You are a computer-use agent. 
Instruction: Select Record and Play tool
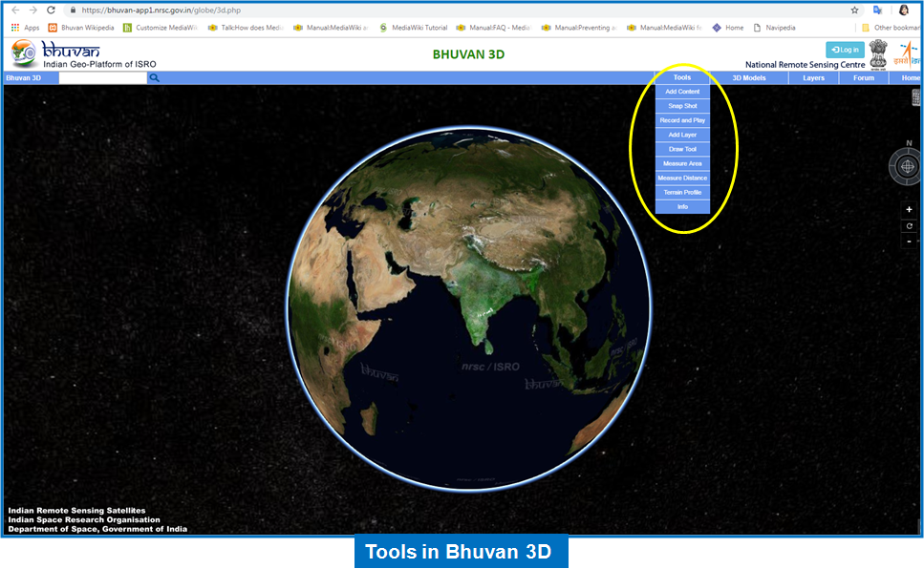[x=682, y=120]
